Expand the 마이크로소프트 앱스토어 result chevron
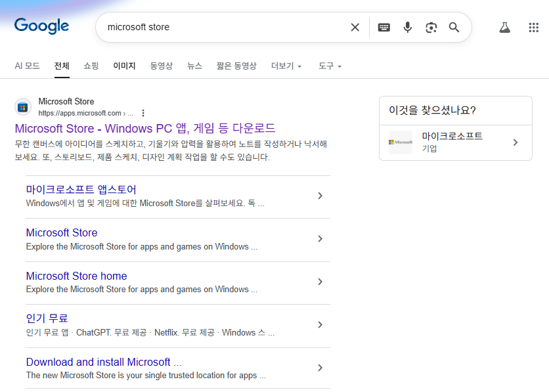The height and width of the screenshot is (392, 549). coord(320,196)
